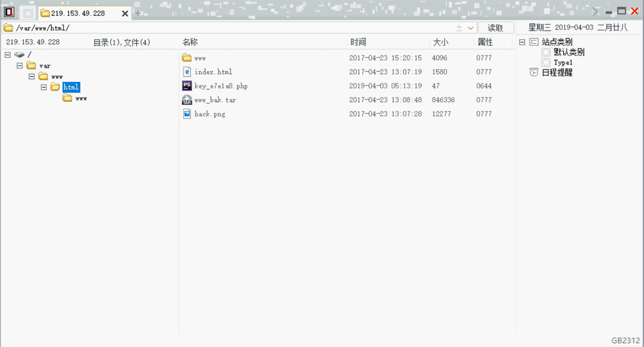
Task: Click the 2019-04-03 05:13:19 timestamp cell
Action: pyautogui.click(x=385, y=86)
